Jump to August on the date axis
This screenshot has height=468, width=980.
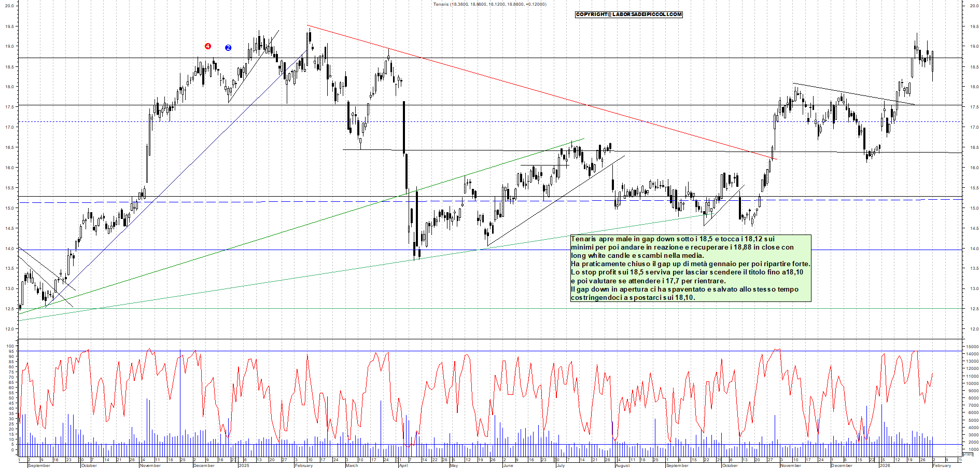pos(622,465)
